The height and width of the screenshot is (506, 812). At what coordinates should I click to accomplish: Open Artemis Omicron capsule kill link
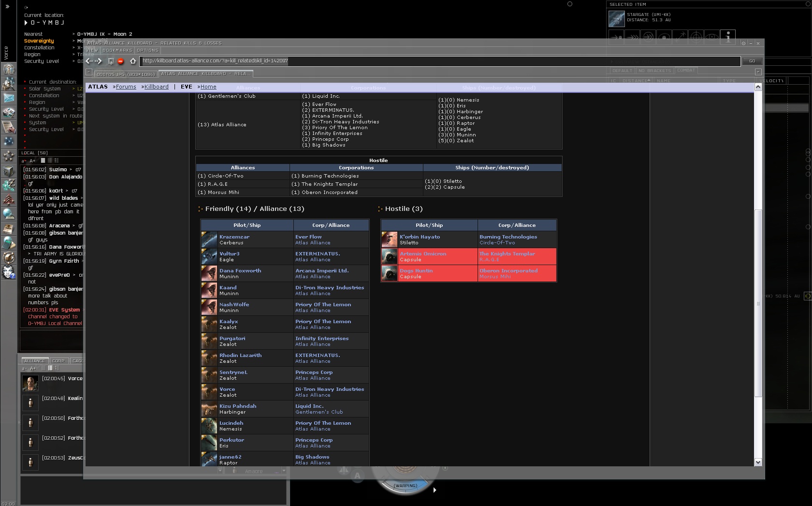click(x=423, y=253)
